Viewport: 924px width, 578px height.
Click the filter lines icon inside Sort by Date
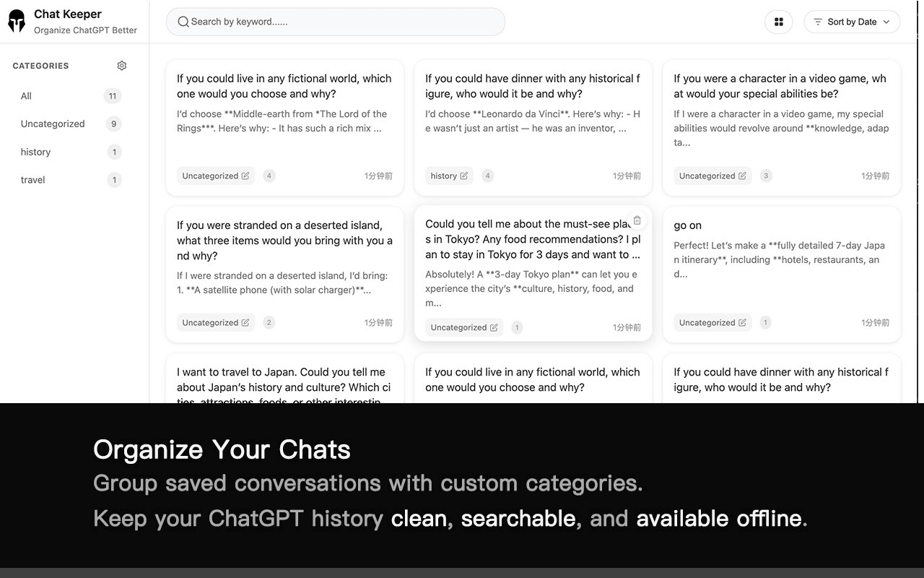pyautogui.click(x=819, y=22)
